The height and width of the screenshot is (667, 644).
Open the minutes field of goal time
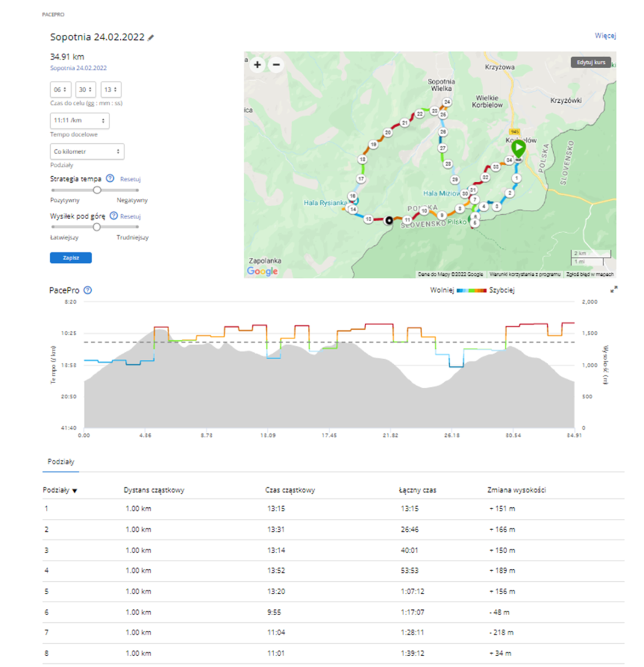pyautogui.click(x=86, y=90)
